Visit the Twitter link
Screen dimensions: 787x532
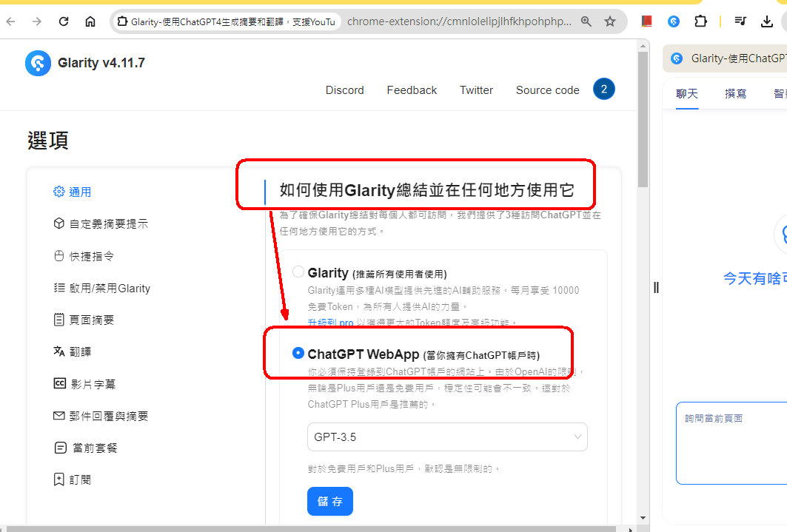tap(476, 90)
